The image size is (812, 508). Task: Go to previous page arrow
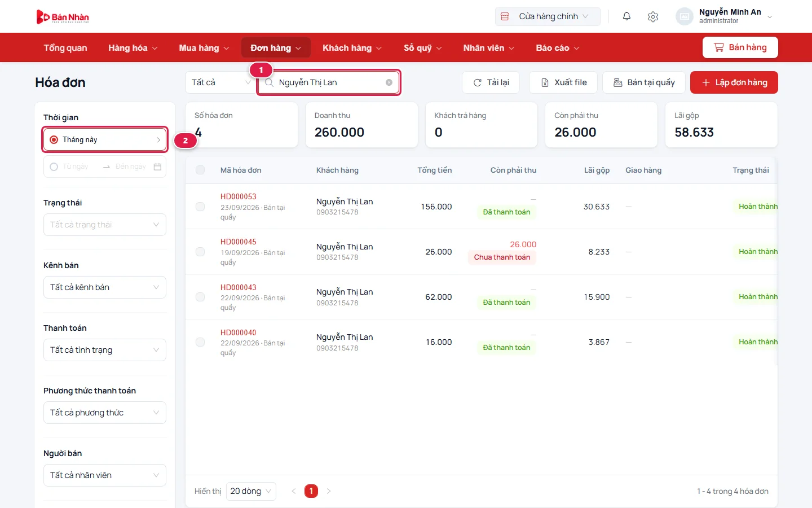tap(293, 491)
